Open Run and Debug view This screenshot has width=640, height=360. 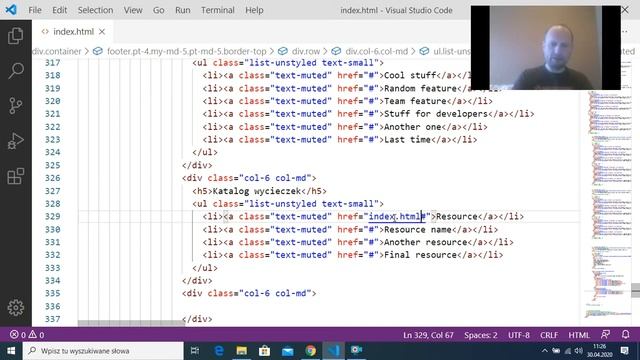[16, 141]
